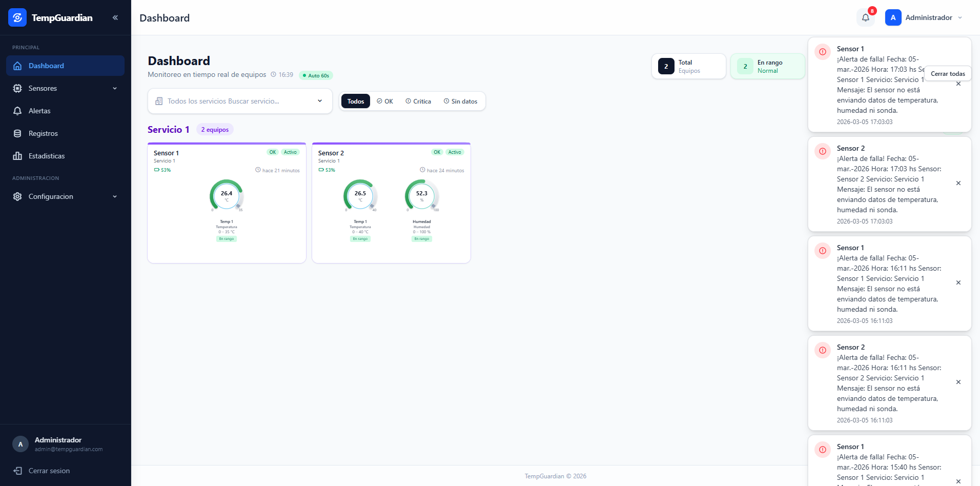Dismiss the 16:11 Sensor 1 alert

[958, 282]
